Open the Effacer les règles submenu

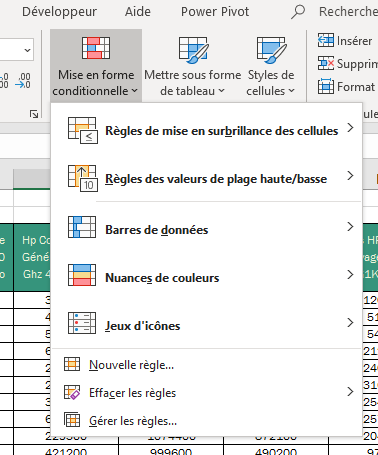207,393
